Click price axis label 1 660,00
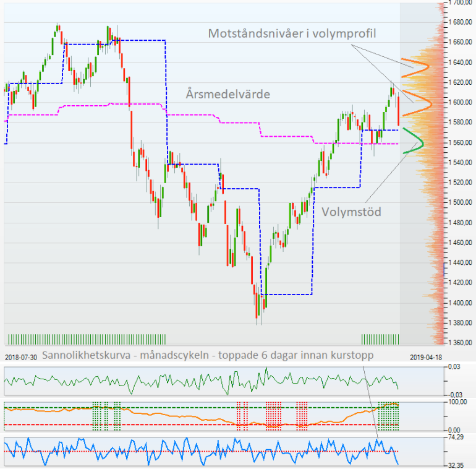 [x=460, y=42]
